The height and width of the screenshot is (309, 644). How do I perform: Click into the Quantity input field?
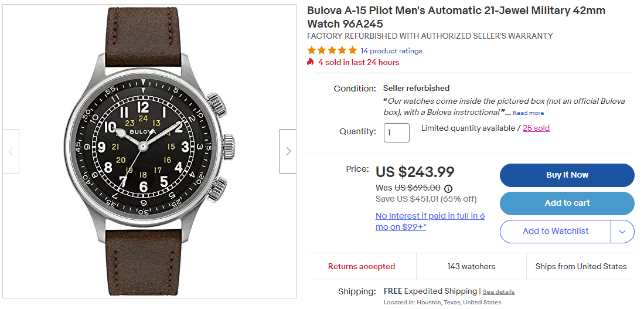pyautogui.click(x=396, y=133)
